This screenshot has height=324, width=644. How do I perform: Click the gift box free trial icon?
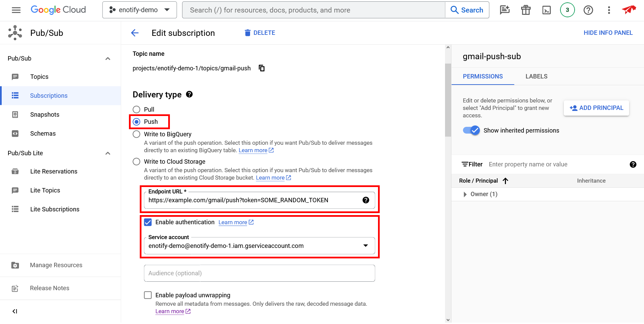point(526,10)
